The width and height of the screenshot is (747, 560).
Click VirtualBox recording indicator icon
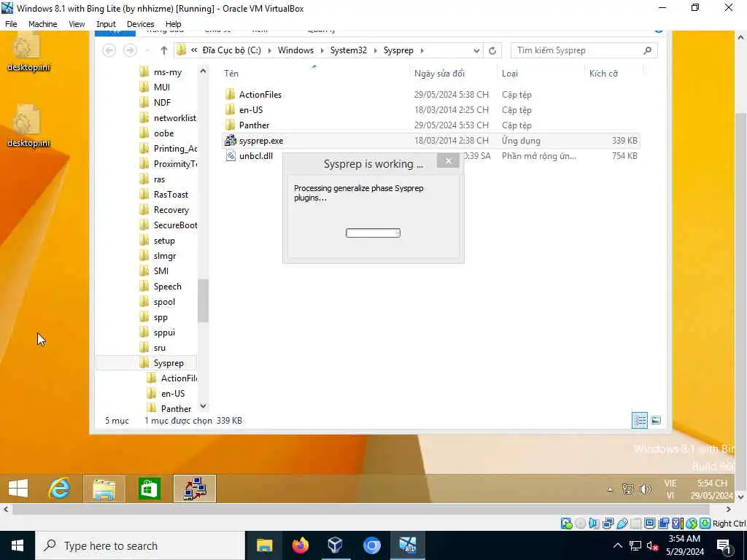(x=663, y=524)
